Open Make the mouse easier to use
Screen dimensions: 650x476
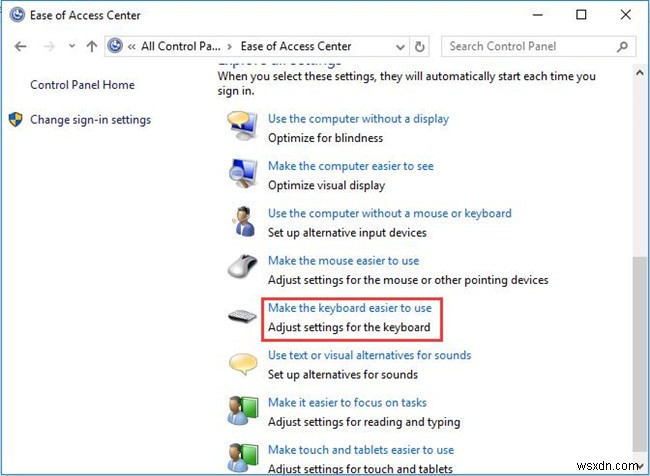coord(343,260)
